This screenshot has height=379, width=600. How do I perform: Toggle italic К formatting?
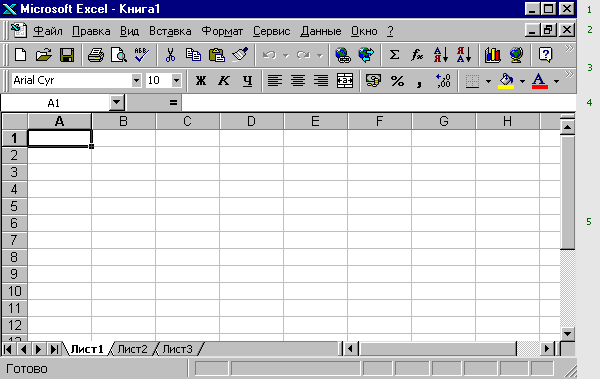224,81
